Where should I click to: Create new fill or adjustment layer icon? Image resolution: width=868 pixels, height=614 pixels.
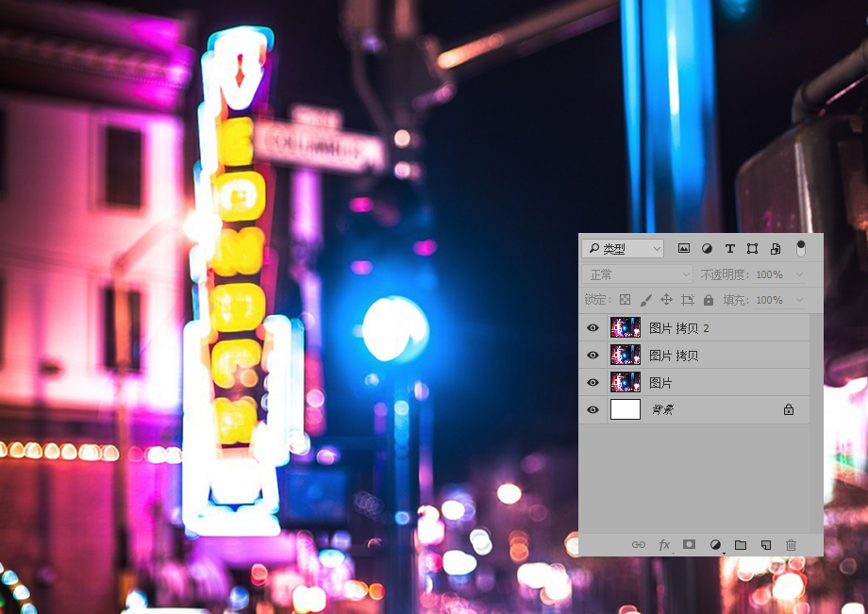click(x=716, y=545)
